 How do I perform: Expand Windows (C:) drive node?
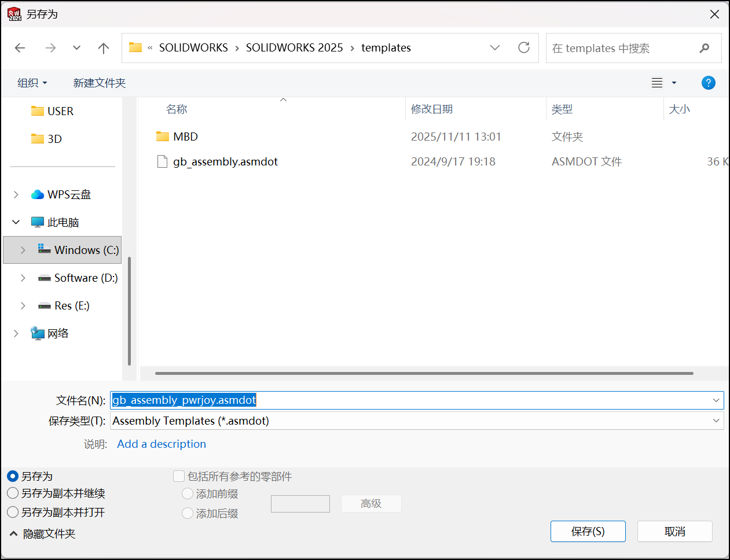pos(23,250)
